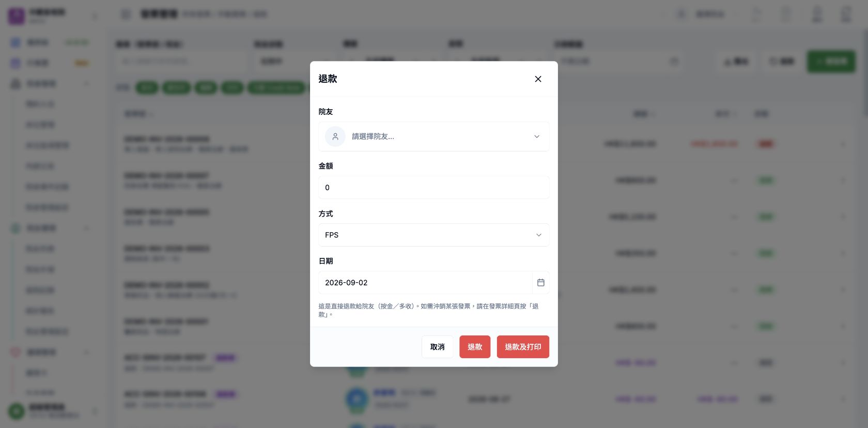Close the 退款 dialog with the X

[538, 79]
